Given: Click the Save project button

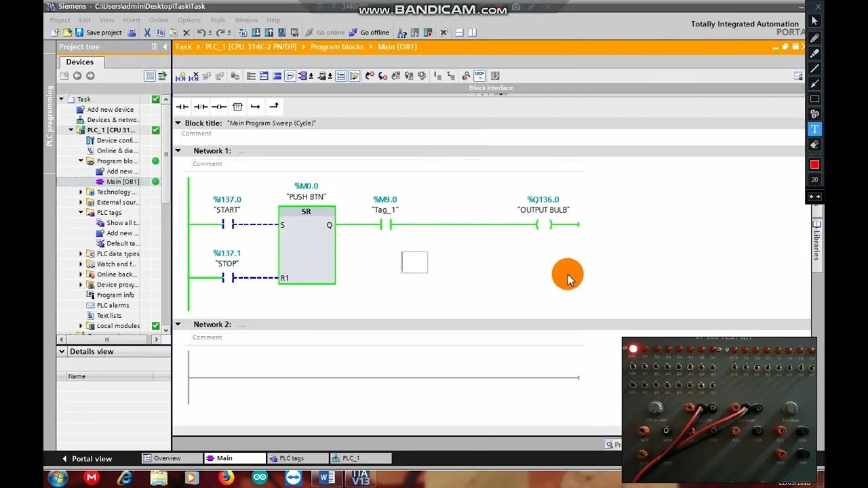Looking at the screenshot, I should click(98, 33).
